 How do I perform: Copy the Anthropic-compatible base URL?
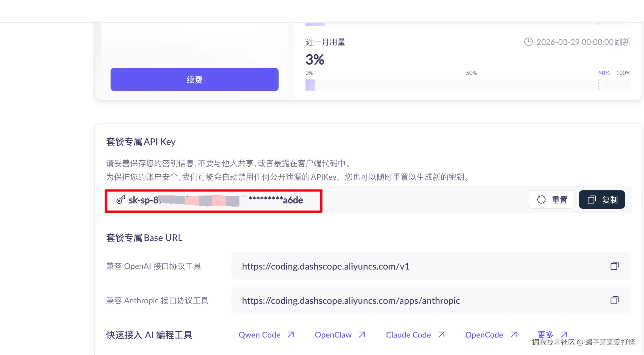615,300
